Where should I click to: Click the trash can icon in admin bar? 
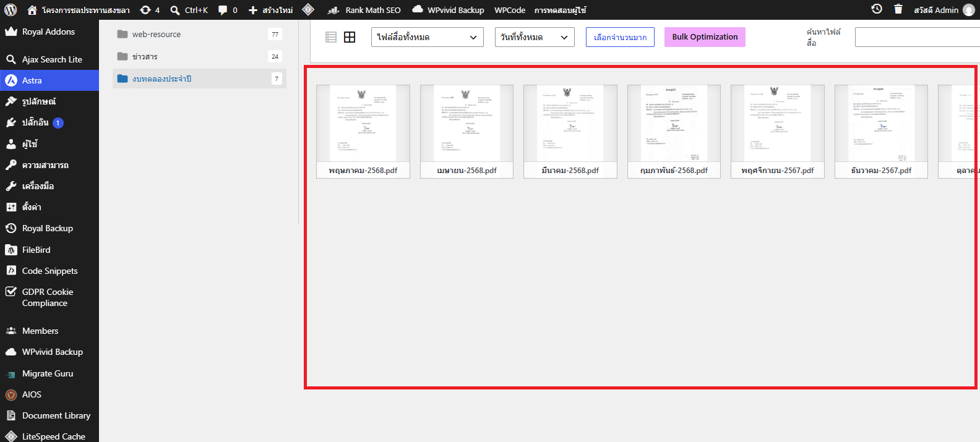(898, 9)
